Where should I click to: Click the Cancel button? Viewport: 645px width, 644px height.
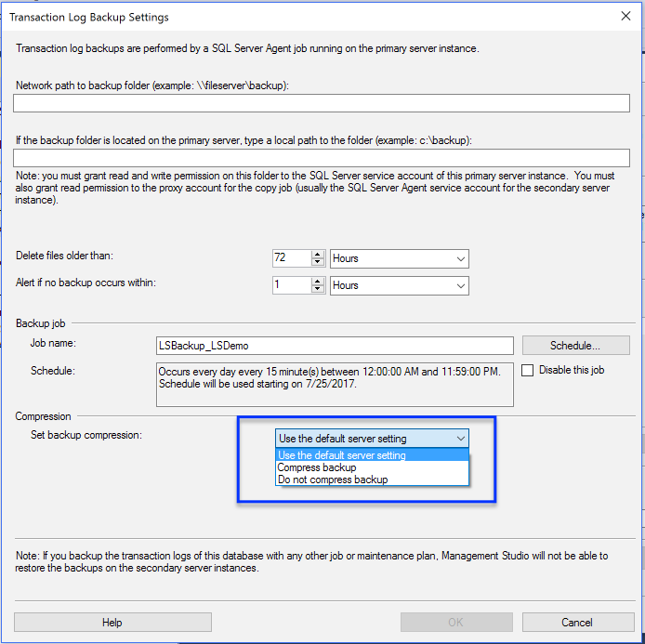577,623
